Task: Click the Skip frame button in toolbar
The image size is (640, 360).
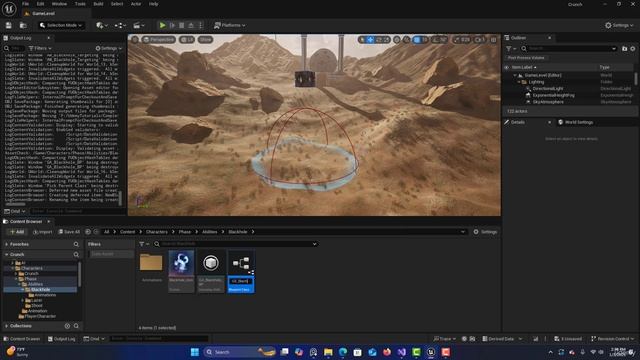Action: pos(172,25)
